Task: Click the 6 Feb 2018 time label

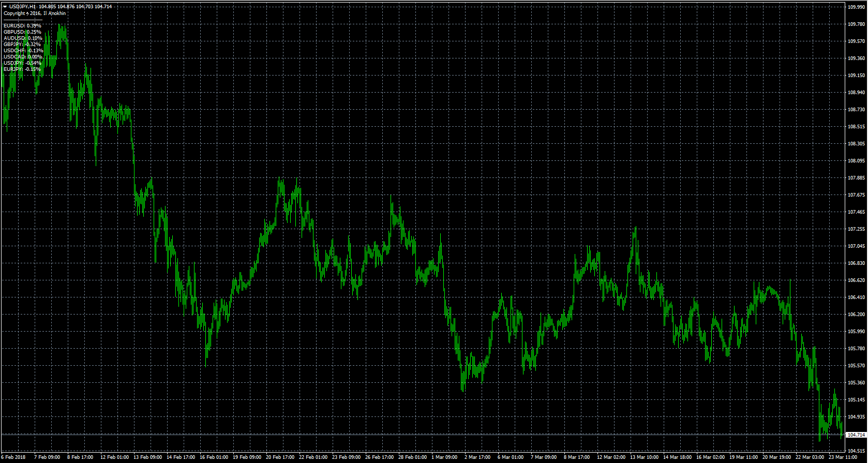Action: point(13,457)
